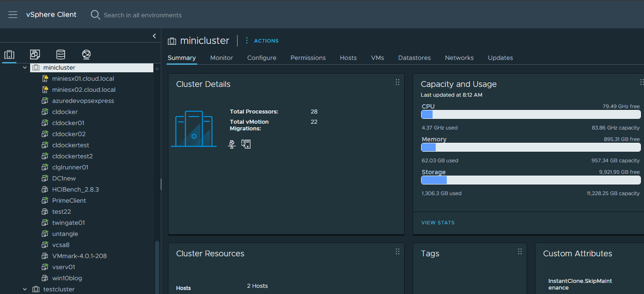The image size is (644, 294).
Task: Select the Networking inventory icon
Action: pos(86,55)
